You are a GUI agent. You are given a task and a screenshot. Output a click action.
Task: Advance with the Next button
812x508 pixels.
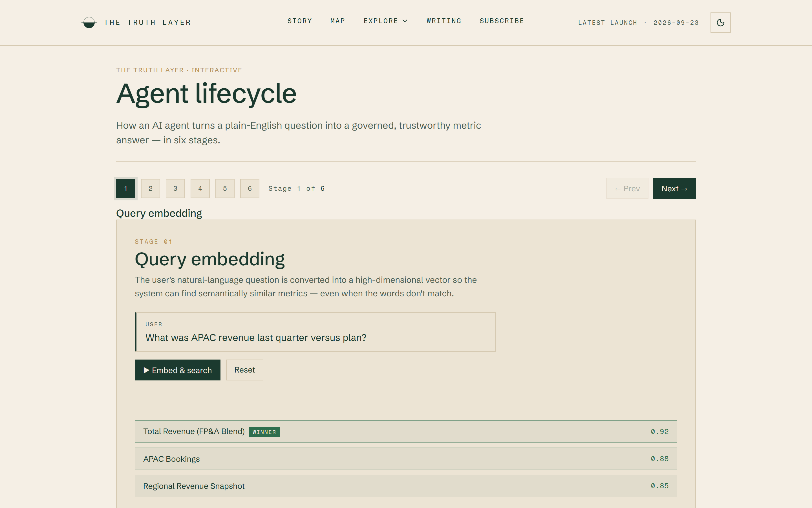point(674,189)
